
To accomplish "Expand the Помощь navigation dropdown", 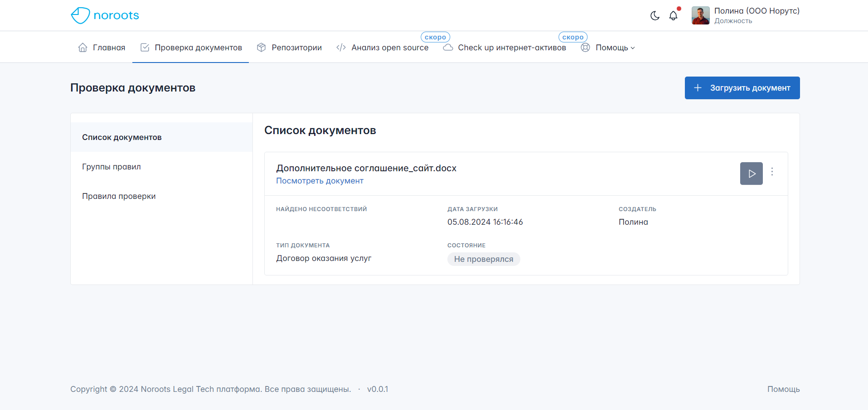I will (x=615, y=47).
